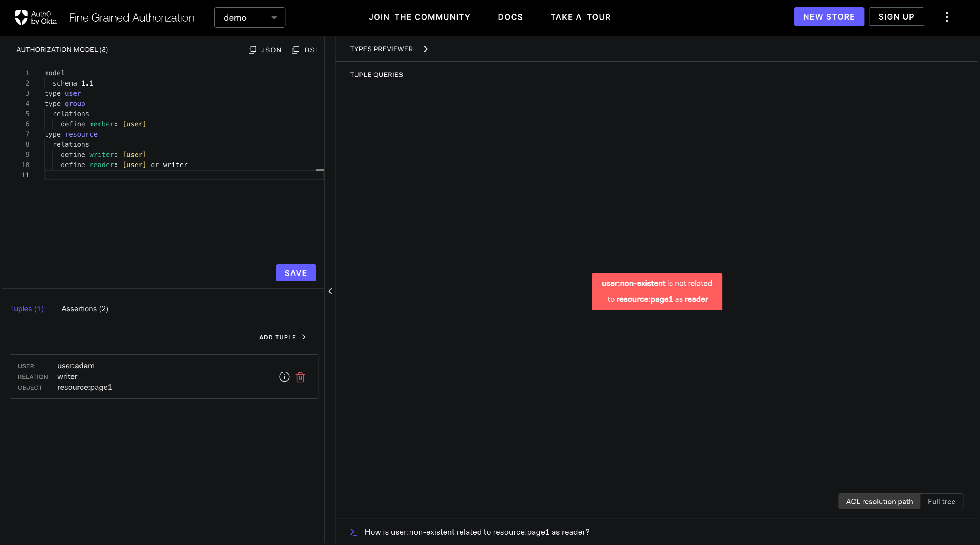Select the Tuples (1) tab
The height and width of the screenshot is (545, 980).
click(x=27, y=308)
